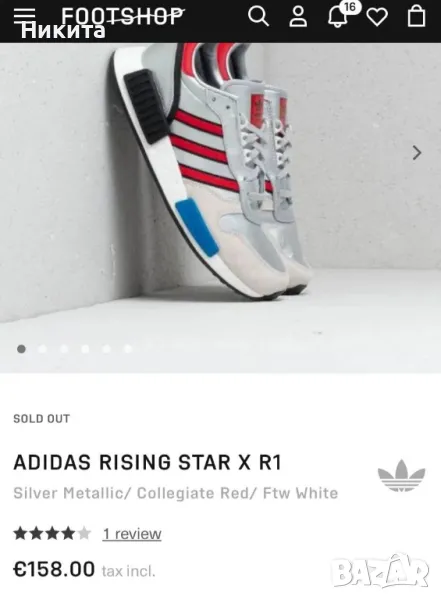Select the second carousel dot
Viewport: 441px width, 600px height.
coord(42,349)
